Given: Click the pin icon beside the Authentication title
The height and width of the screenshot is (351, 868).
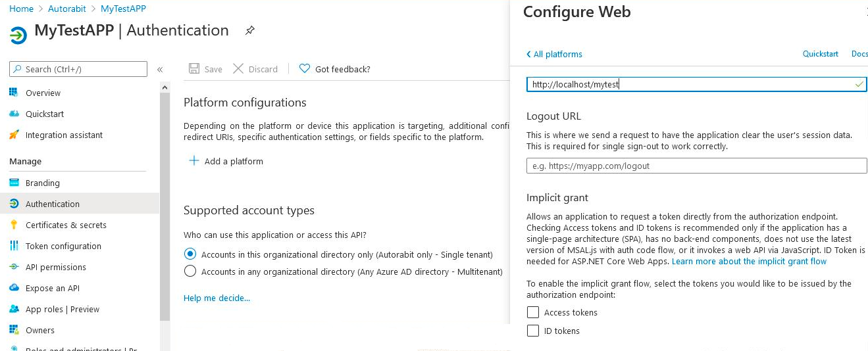Looking at the screenshot, I should point(250,31).
